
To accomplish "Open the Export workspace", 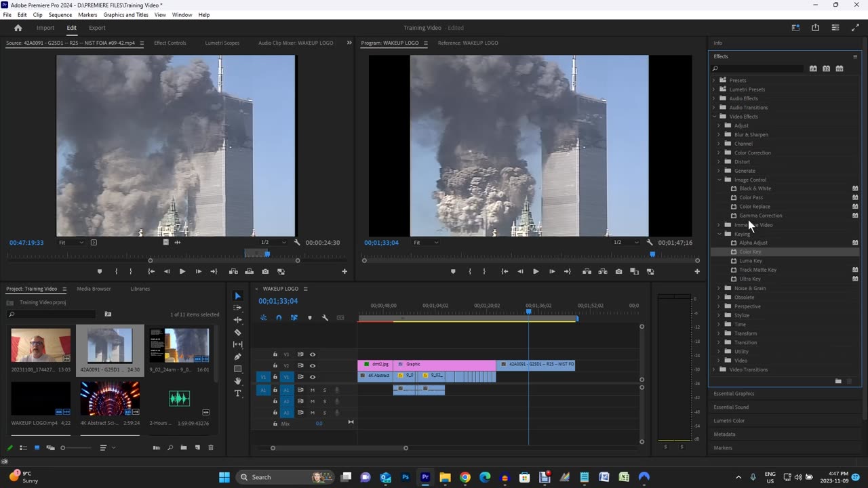I will click(x=97, y=28).
